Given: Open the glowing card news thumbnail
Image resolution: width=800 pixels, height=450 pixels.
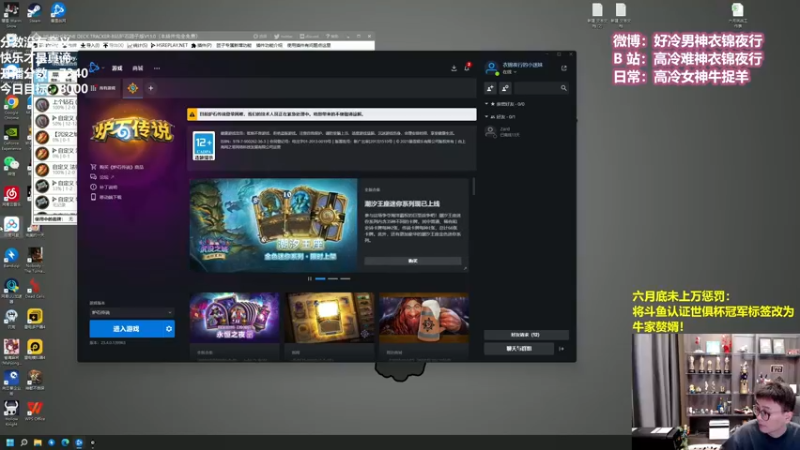Looking at the screenshot, I should (329, 317).
